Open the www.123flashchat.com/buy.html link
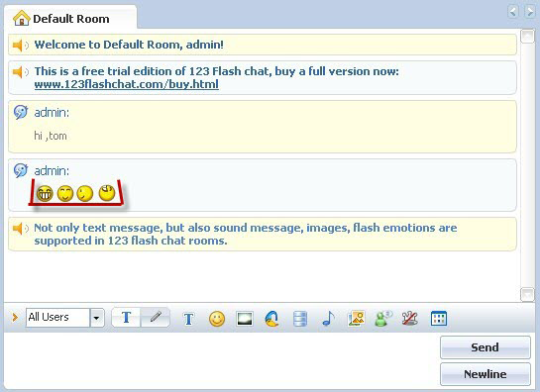The height and width of the screenshot is (392, 540). pyautogui.click(x=127, y=84)
